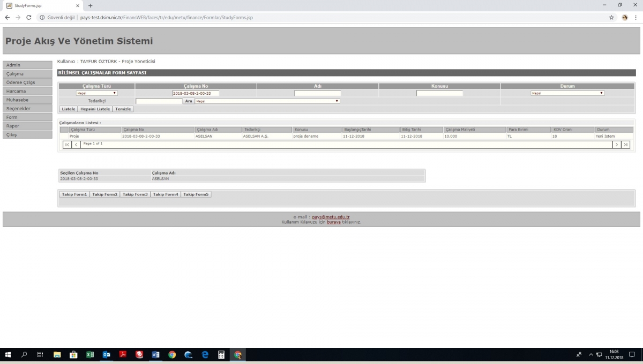Click the pays@metu.edu.tr email link

[x=331, y=217]
